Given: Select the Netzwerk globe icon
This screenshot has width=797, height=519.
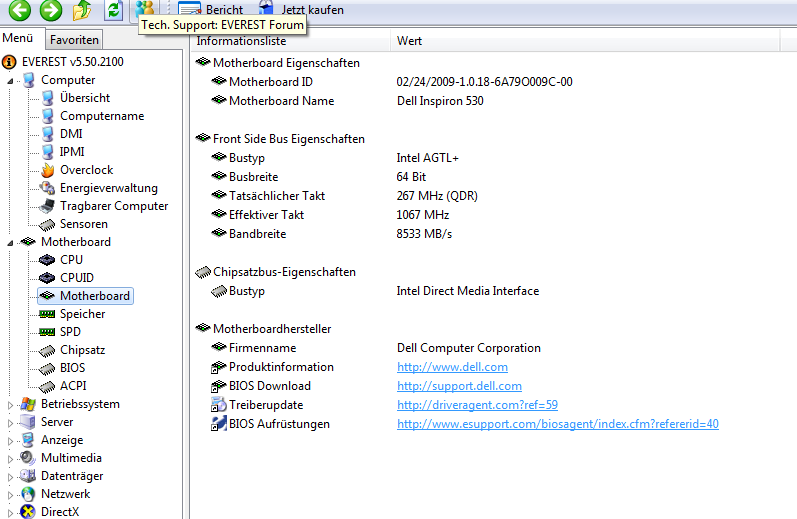Looking at the screenshot, I should point(28,494).
